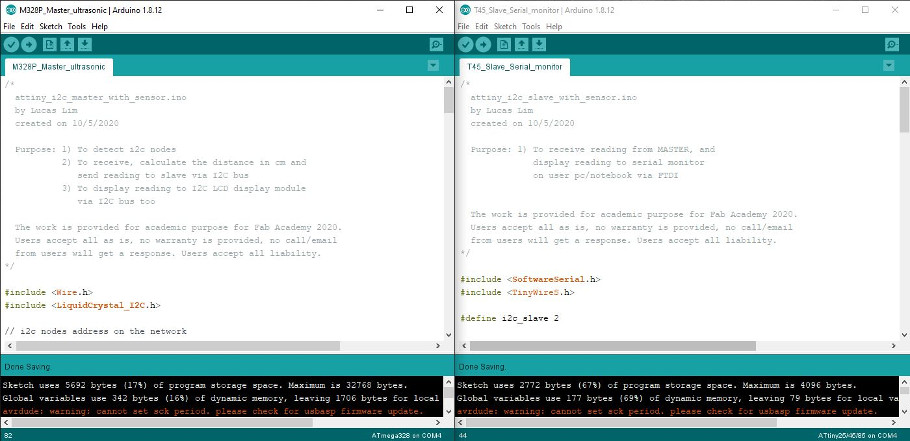Click Arduino logo icon in M328P_Master_ultrasonic title bar
Image resolution: width=910 pixels, height=441 pixels.
[10, 10]
